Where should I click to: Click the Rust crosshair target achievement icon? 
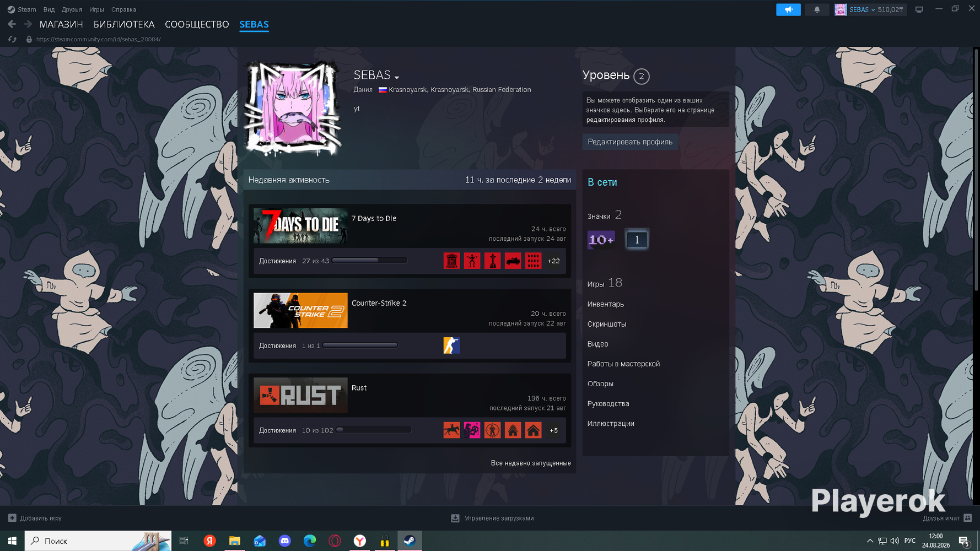[492, 430]
